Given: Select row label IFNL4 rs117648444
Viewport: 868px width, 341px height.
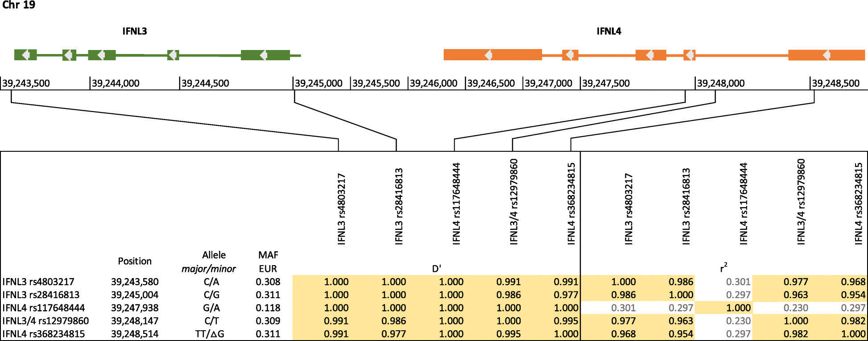Looking at the screenshot, I should point(44,308).
